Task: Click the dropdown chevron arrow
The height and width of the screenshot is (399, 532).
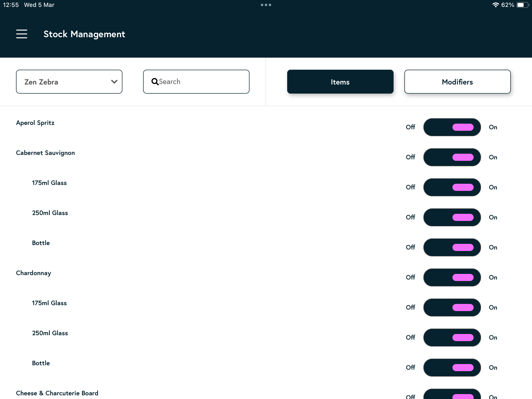Action: click(x=114, y=82)
